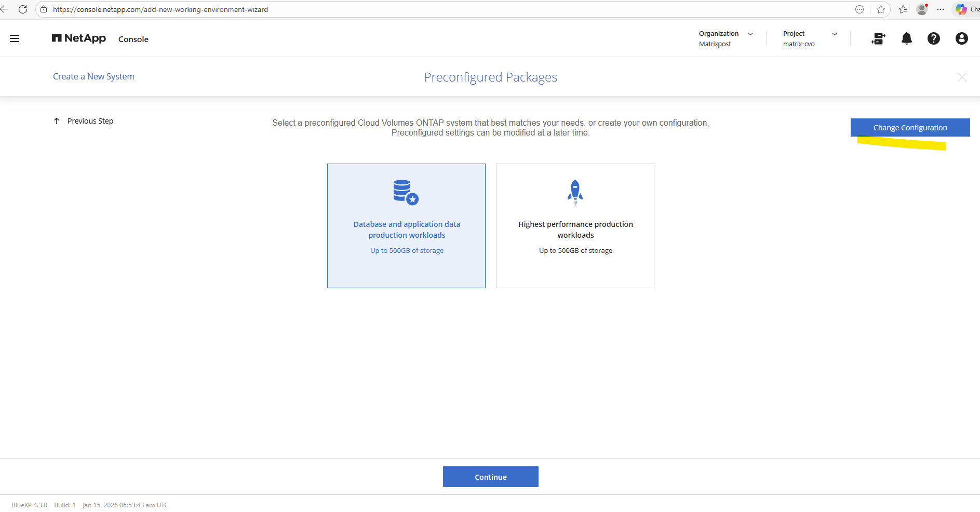Click the Console label in header
The image size is (980, 512).
tap(133, 39)
